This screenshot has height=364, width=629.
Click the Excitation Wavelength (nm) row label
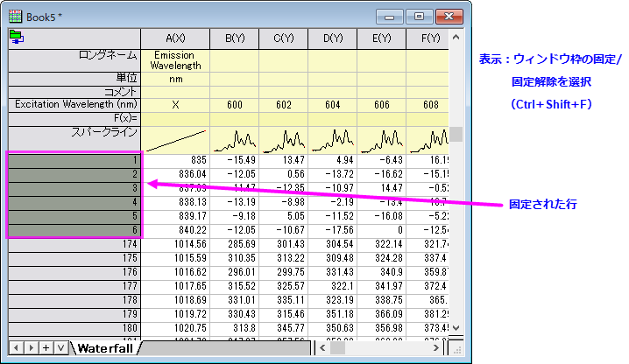click(x=74, y=105)
